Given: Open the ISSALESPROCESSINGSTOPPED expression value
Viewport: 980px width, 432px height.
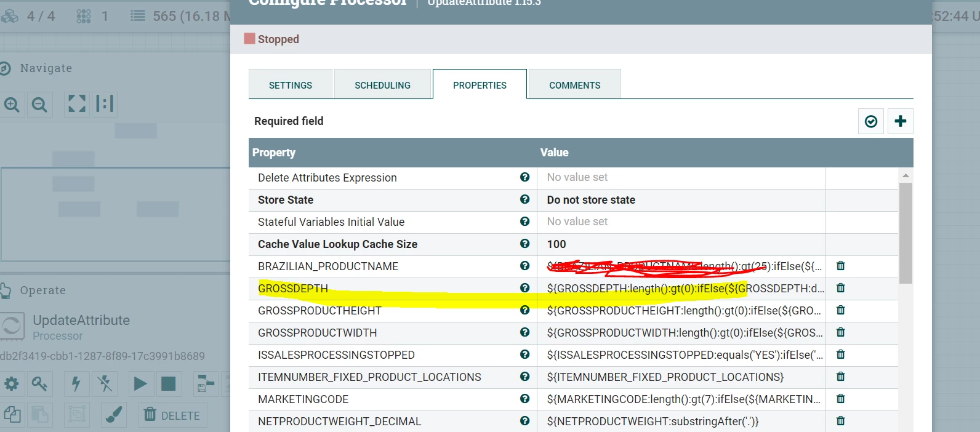Looking at the screenshot, I should (x=681, y=355).
